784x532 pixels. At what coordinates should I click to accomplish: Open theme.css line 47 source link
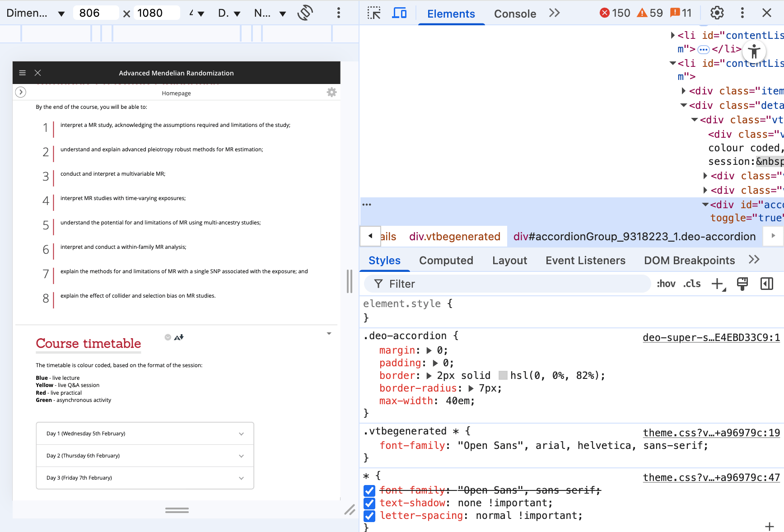click(711, 478)
